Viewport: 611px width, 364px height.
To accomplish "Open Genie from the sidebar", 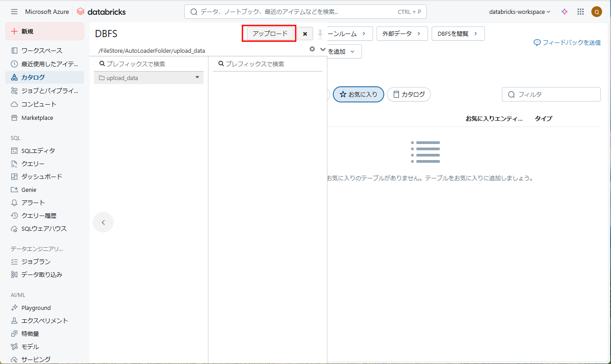I will (x=29, y=190).
